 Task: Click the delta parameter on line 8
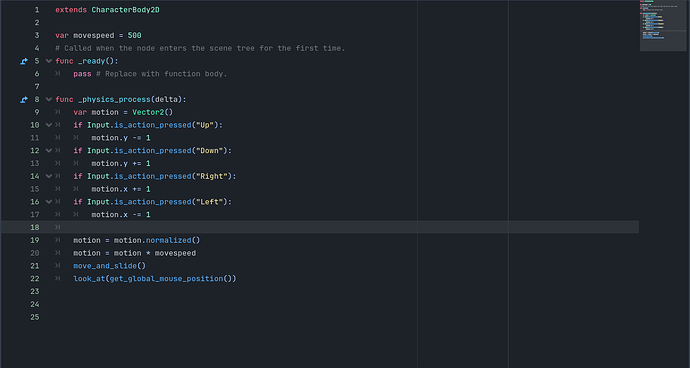pyautogui.click(x=166, y=100)
